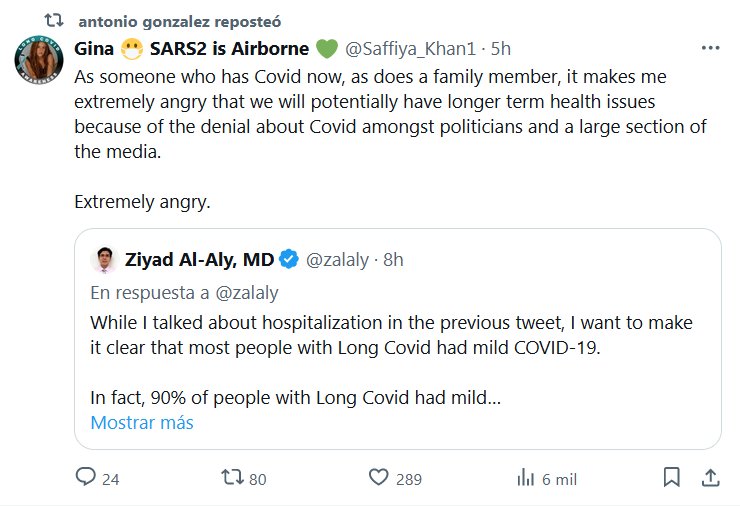
Task: Expand quoted tweet via Mostrar más
Action: (x=141, y=422)
